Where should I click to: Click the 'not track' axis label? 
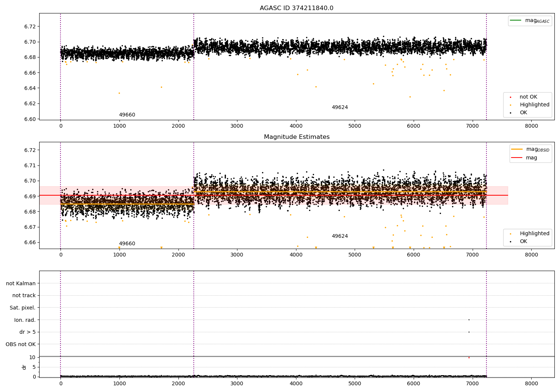[x=24, y=295]
